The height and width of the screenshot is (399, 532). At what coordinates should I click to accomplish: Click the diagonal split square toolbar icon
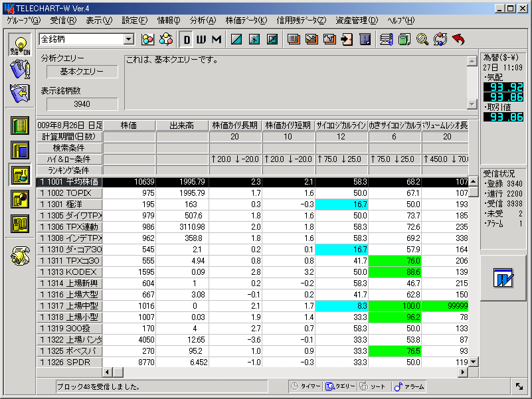236,39
